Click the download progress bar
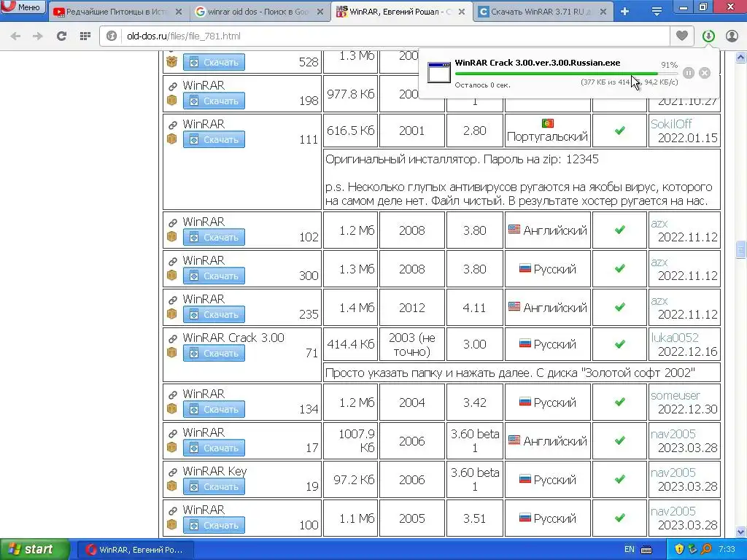 (565, 74)
